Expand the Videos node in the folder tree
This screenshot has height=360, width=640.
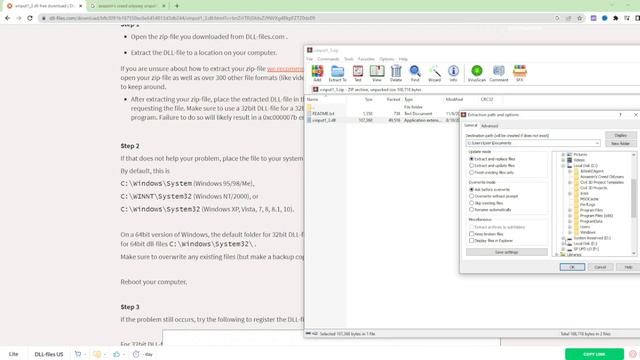563,160
